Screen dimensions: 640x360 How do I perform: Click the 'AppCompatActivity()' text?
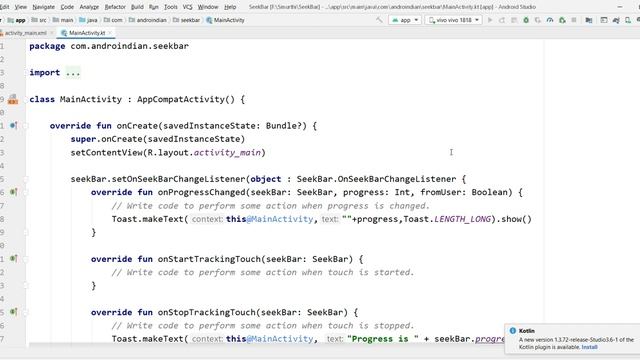pyautogui.click(x=186, y=100)
